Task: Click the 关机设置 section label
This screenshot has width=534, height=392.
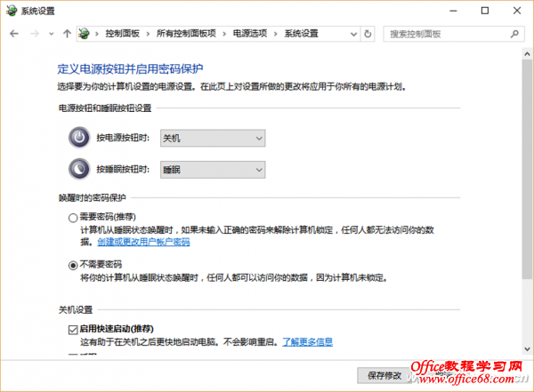Action: click(76, 310)
